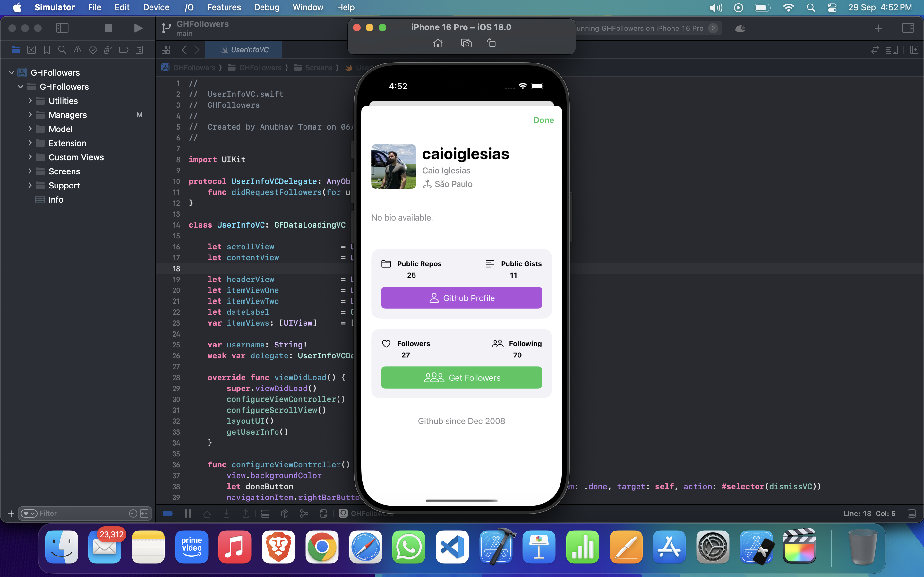Viewport: 924px width, 577px height.
Task: Tap the purple Github Profile button
Action: click(461, 298)
